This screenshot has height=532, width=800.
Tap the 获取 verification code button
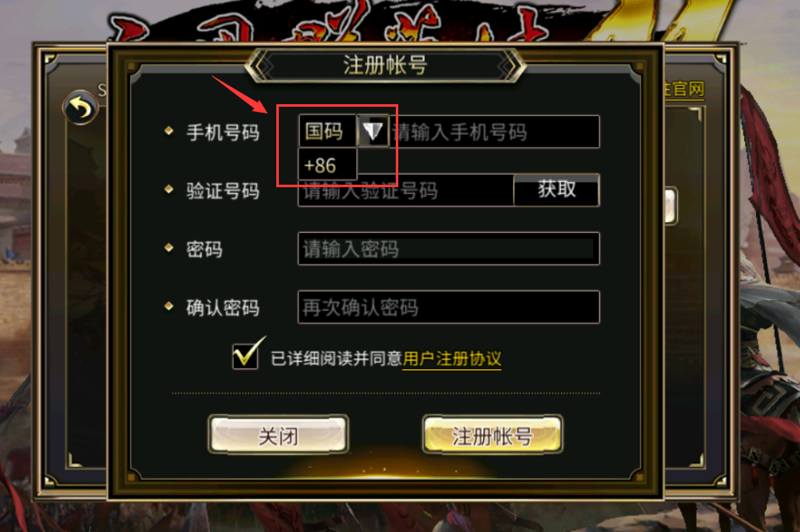(557, 190)
